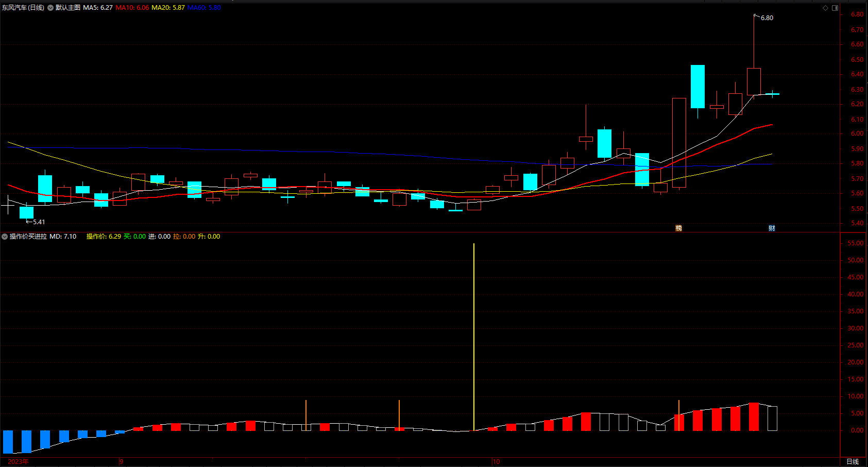This screenshot has height=467, width=868.
Task: Click the MD: 7.10 value
Action: pyautogui.click(x=63, y=237)
